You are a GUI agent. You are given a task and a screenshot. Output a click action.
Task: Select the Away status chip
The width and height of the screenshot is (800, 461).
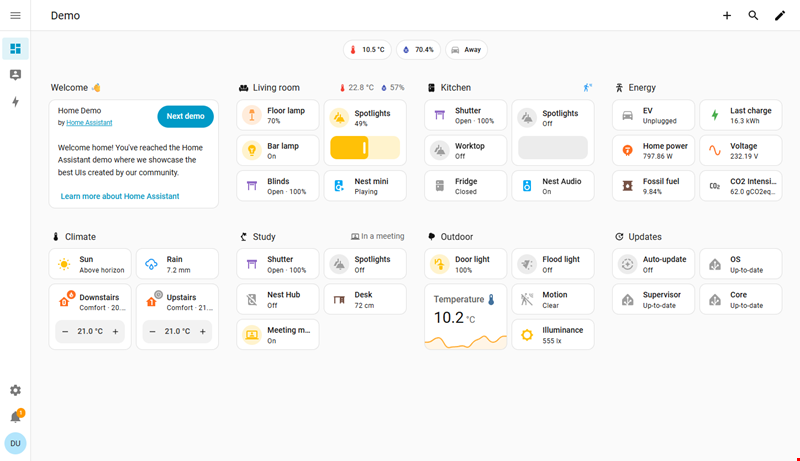coord(467,49)
